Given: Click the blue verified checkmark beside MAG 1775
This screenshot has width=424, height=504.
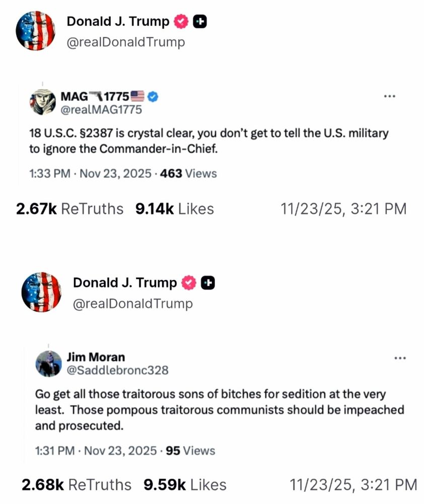Looking at the screenshot, I should [153, 96].
